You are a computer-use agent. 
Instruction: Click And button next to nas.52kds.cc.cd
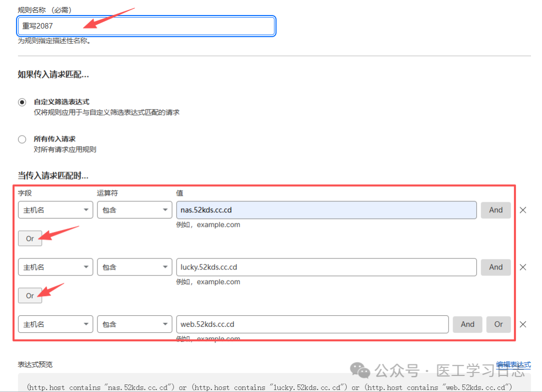tap(495, 210)
